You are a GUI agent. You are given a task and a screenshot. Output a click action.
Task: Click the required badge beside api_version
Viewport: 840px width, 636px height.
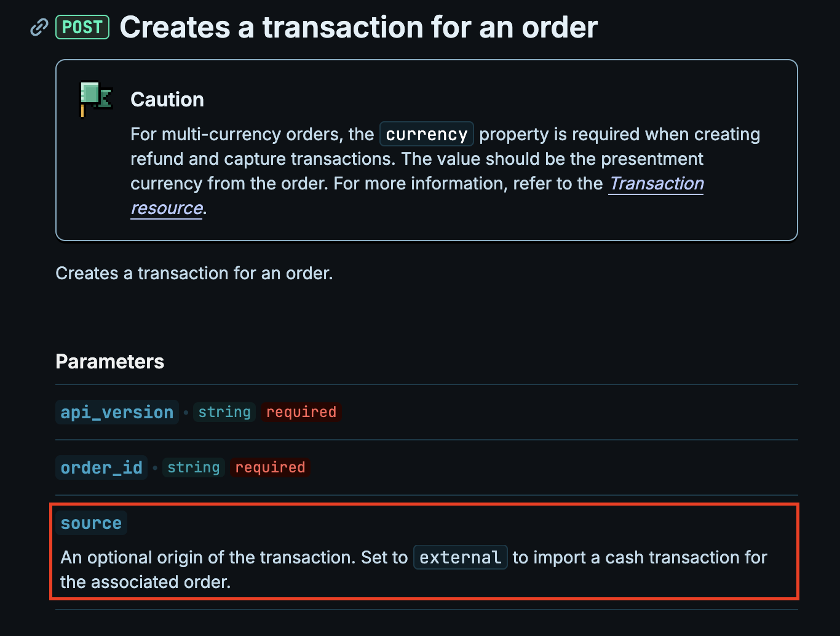pos(301,412)
